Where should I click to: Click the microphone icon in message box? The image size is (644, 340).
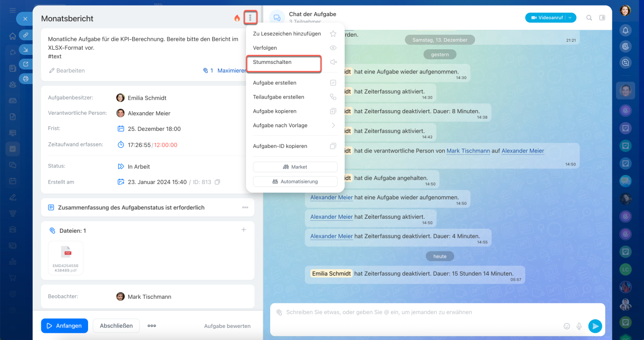579,326
